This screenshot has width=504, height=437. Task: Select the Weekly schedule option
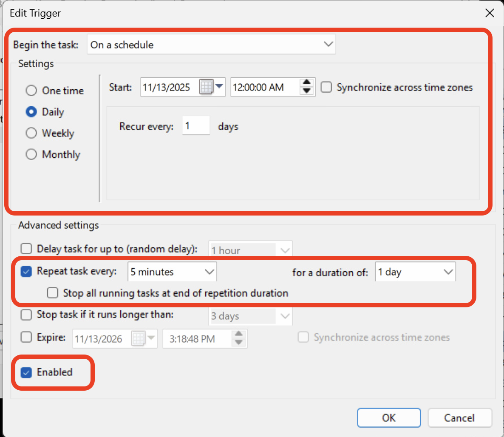(x=31, y=133)
